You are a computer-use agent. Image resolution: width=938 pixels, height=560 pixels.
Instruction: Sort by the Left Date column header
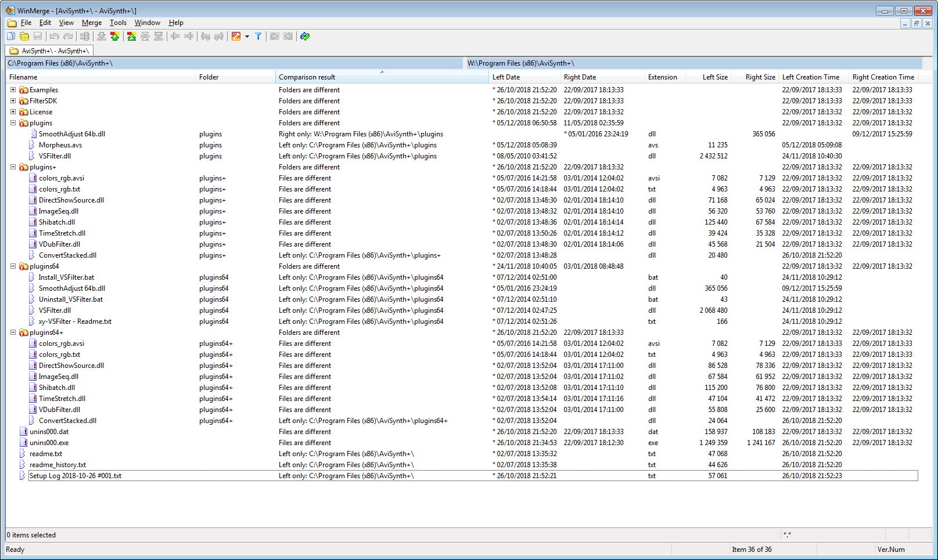click(525, 77)
